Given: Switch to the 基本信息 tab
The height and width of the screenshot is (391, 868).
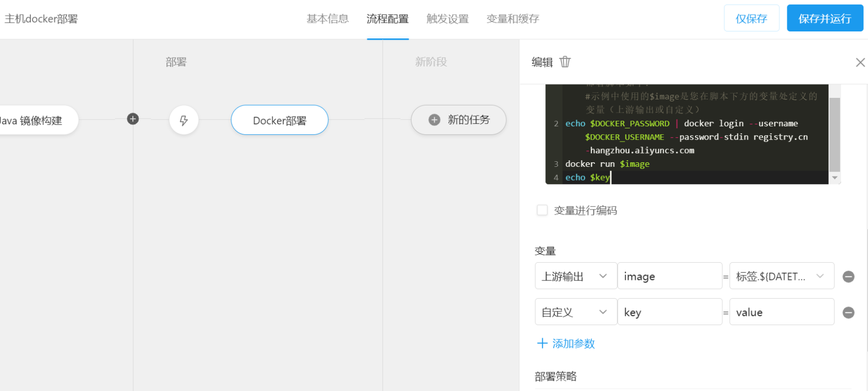Looking at the screenshot, I should [x=328, y=19].
